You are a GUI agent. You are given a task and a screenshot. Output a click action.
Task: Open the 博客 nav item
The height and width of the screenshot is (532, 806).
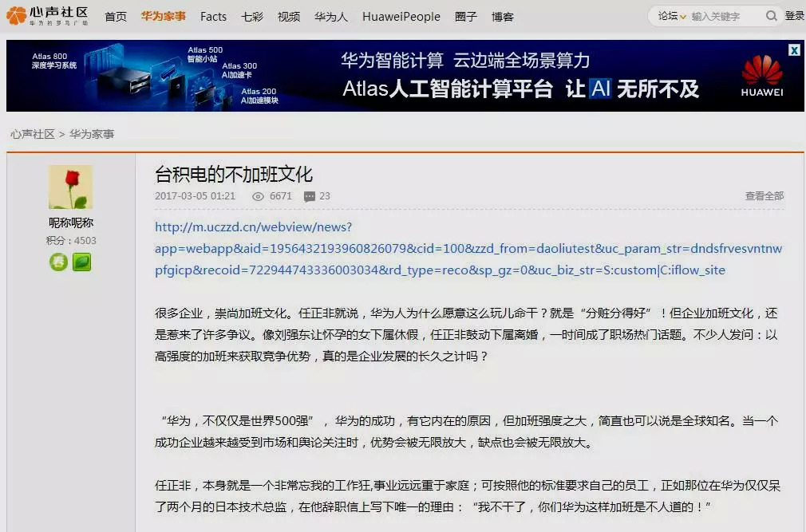pyautogui.click(x=502, y=17)
